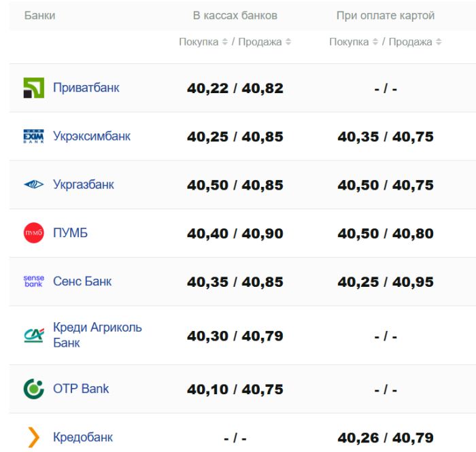
Task: Open the Укргазбанк bank link
Action: 84,184
